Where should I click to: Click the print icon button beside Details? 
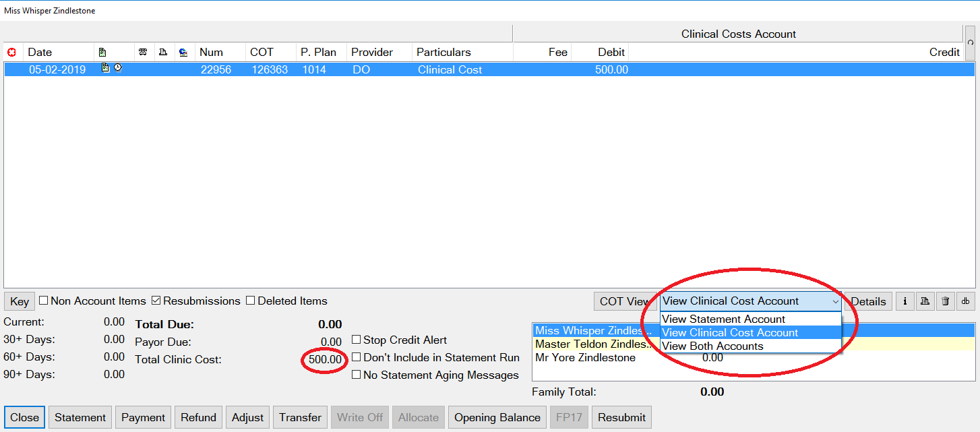point(925,301)
